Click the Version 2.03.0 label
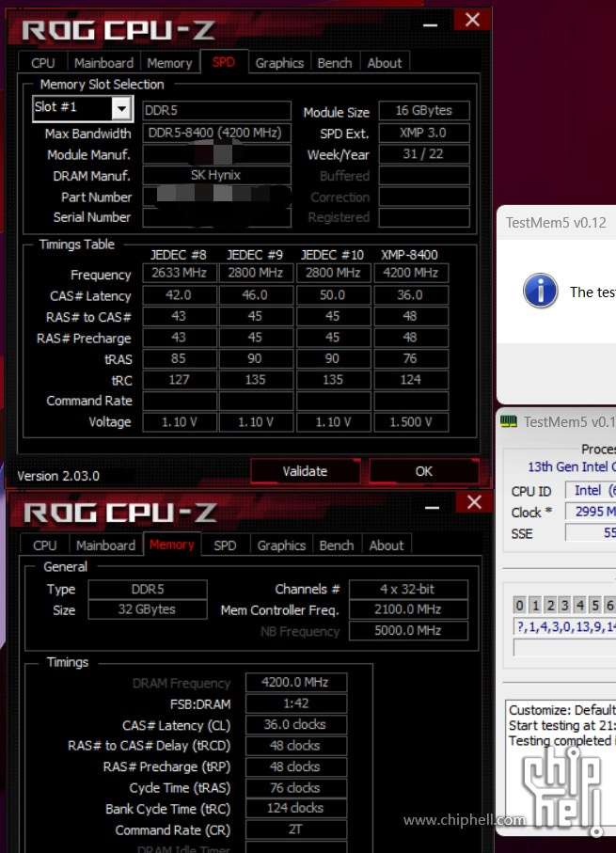The width and height of the screenshot is (616, 853). (58, 476)
